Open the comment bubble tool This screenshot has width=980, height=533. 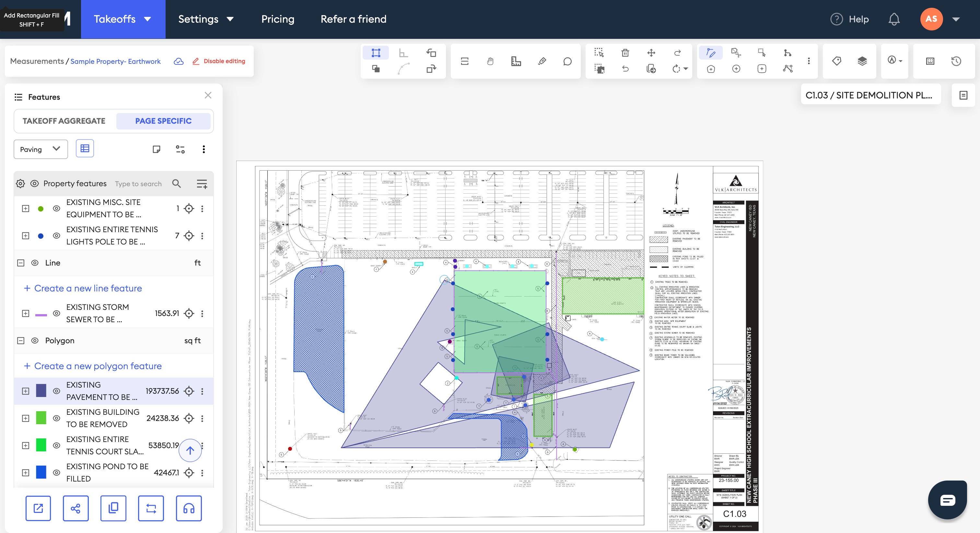(x=567, y=61)
